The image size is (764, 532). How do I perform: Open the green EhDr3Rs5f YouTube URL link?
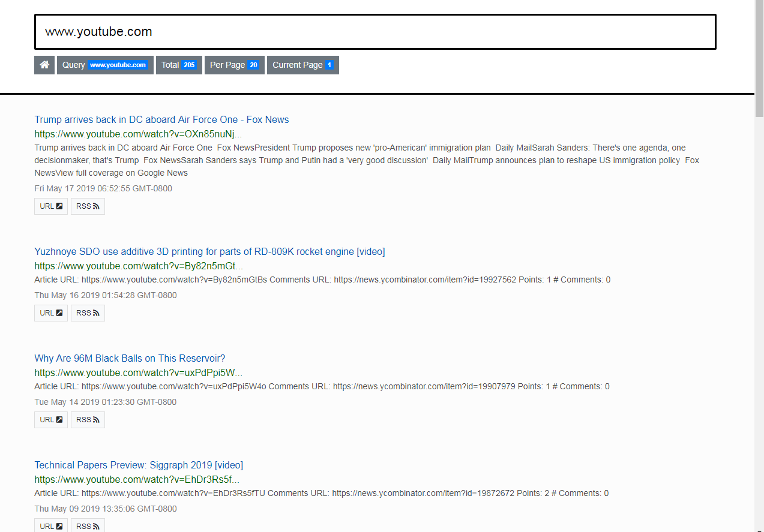137,479
